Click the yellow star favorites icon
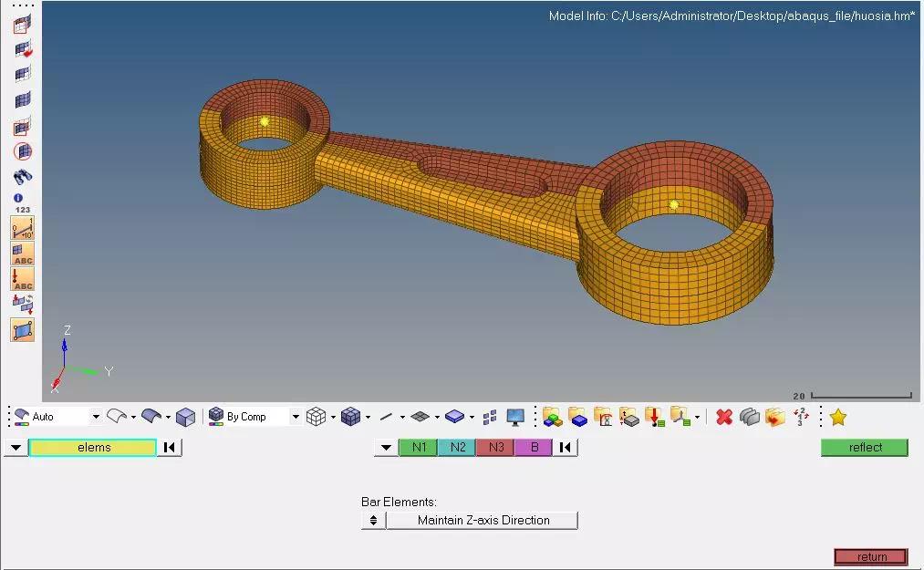The width and height of the screenshot is (924, 570). 838,417
